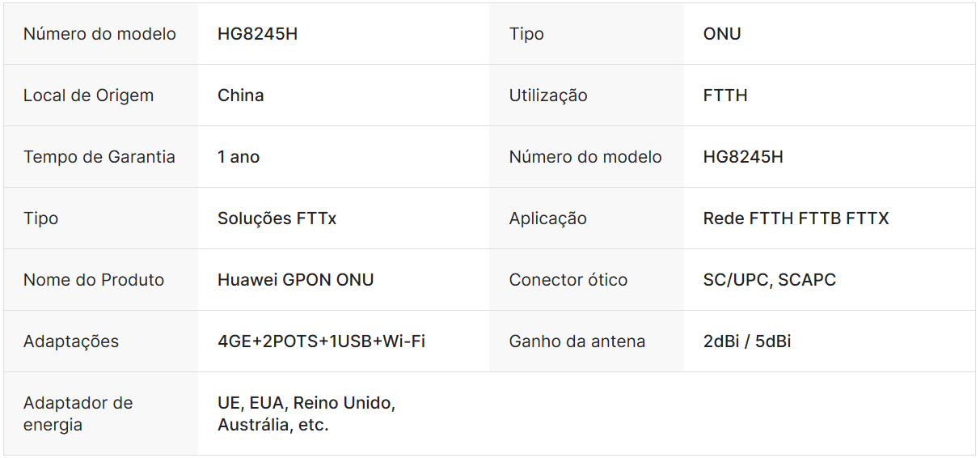This screenshot has height=458, width=980.
Task: Click the 'Adaptações' label cell
Action: pyautogui.click(x=71, y=341)
